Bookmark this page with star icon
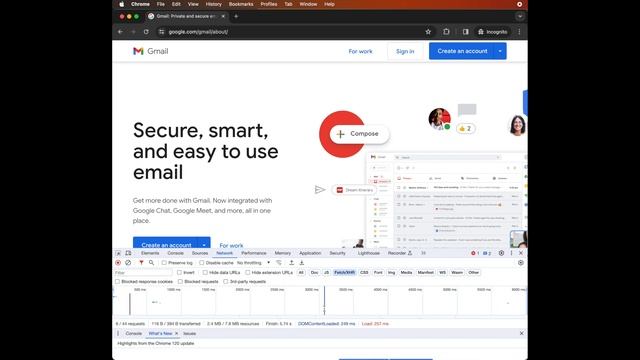The height and width of the screenshot is (360, 640). (428, 32)
